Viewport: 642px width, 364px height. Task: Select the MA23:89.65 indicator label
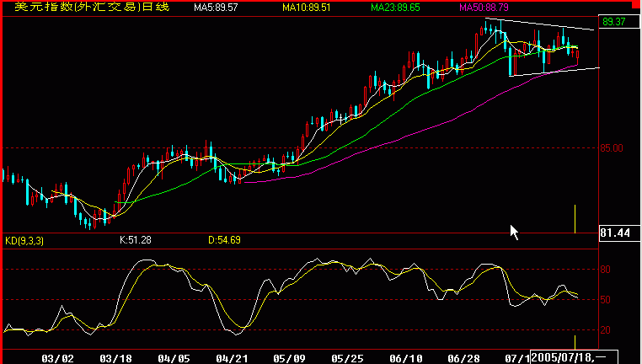[x=395, y=8]
